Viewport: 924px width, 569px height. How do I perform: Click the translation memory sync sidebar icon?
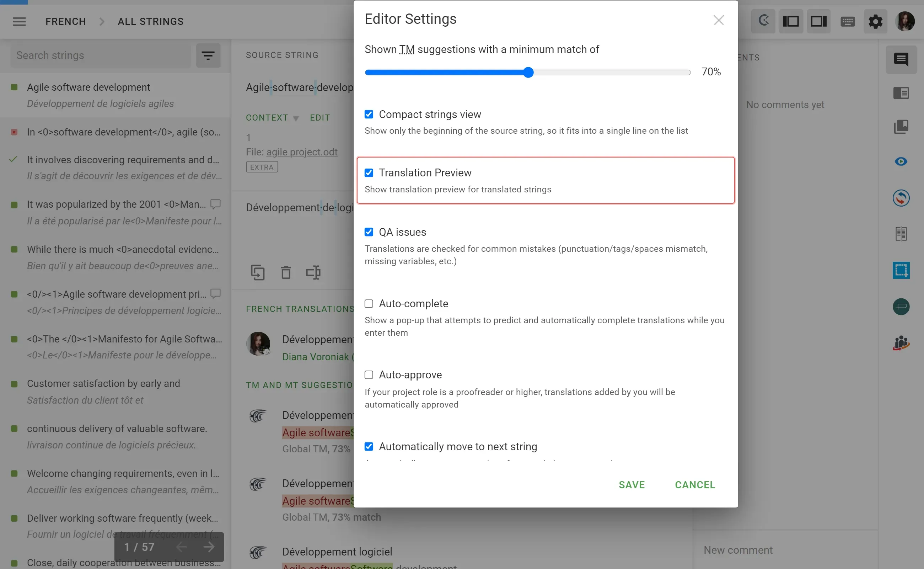[901, 198]
